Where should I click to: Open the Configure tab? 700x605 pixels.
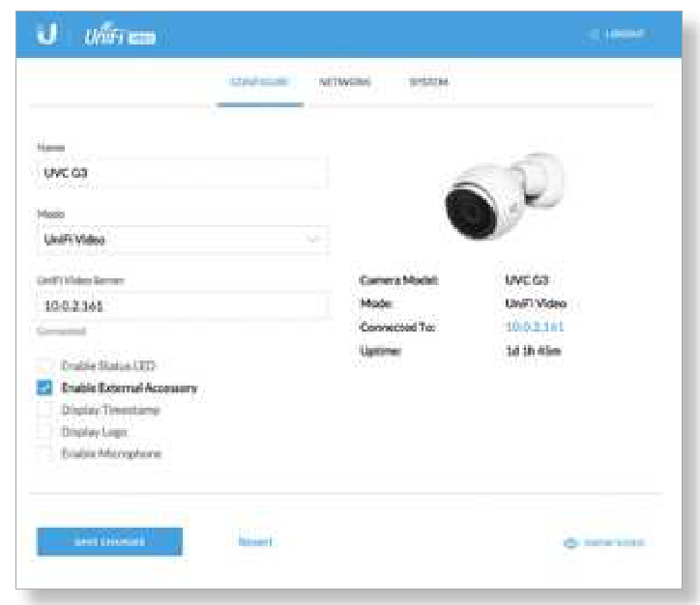259,82
